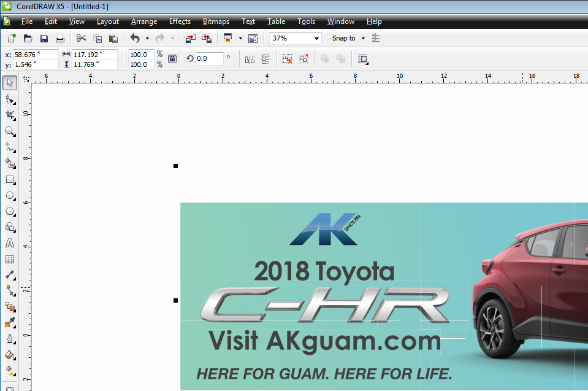Open the Text menu
Screen dimensions: 588x391
point(248,21)
